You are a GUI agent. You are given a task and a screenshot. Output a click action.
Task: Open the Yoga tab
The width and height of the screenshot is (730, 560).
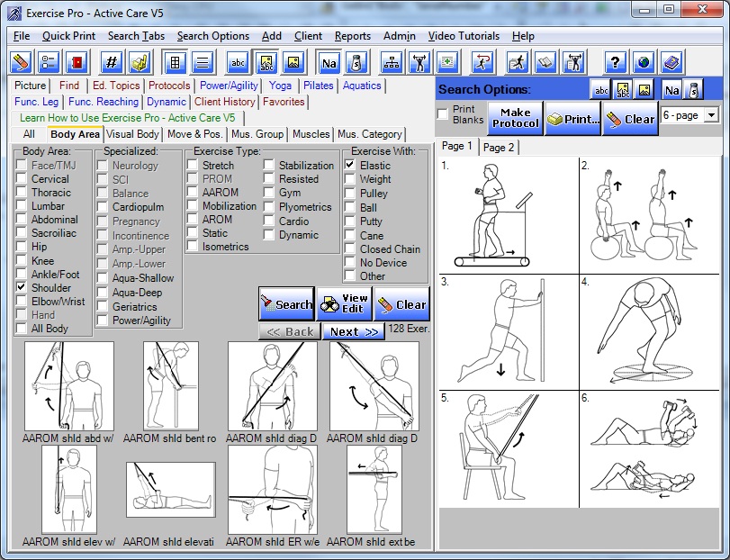tap(280, 86)
